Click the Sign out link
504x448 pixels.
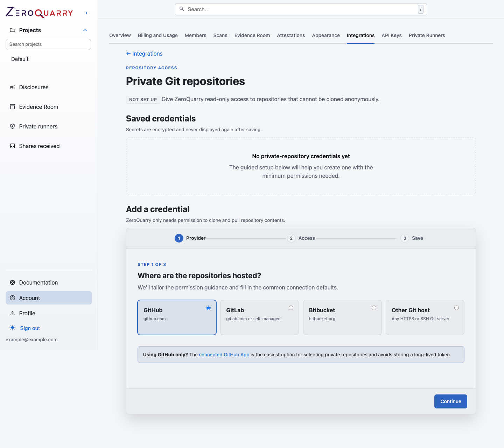pos(30,328)
